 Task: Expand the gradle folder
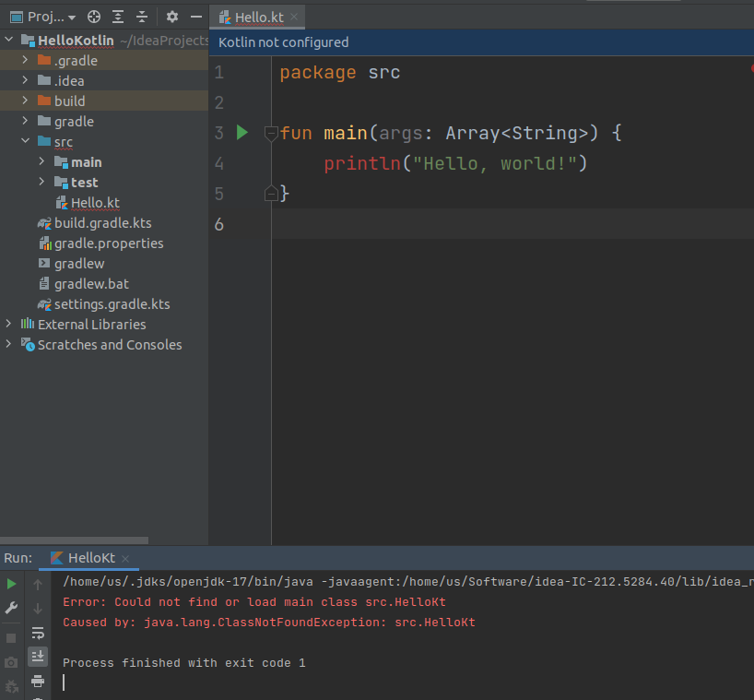click(x=25, y=121)
